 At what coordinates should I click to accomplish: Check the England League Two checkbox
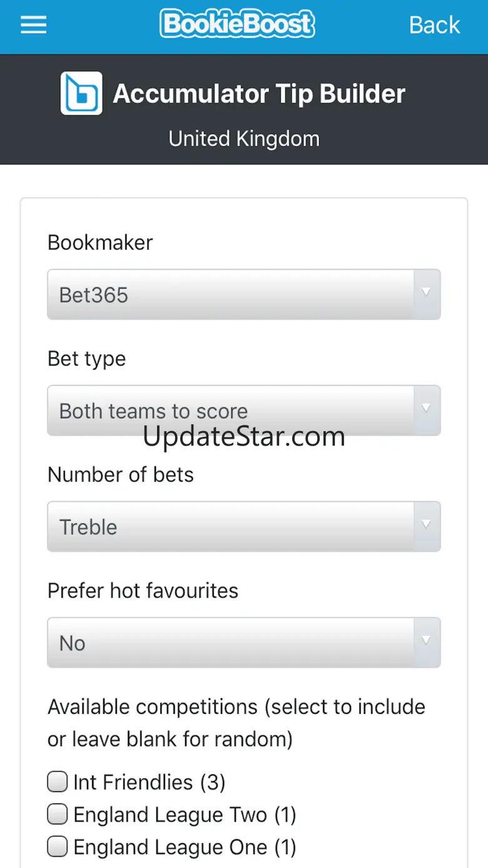[x=58, y=814]
